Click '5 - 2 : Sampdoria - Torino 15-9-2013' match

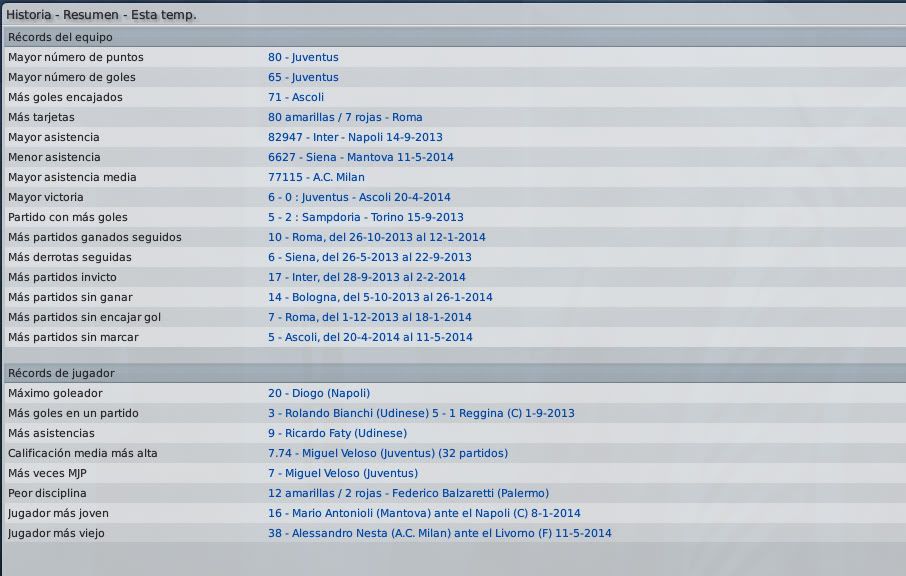(x=365, y=217)
